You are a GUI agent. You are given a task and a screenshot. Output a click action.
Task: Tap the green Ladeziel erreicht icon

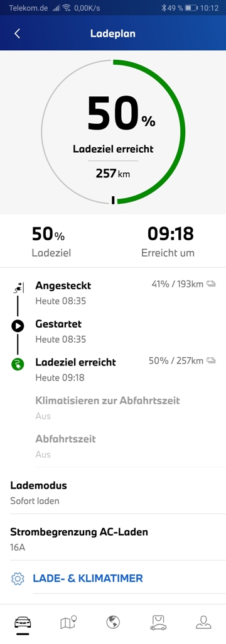[x=18, y=364]
